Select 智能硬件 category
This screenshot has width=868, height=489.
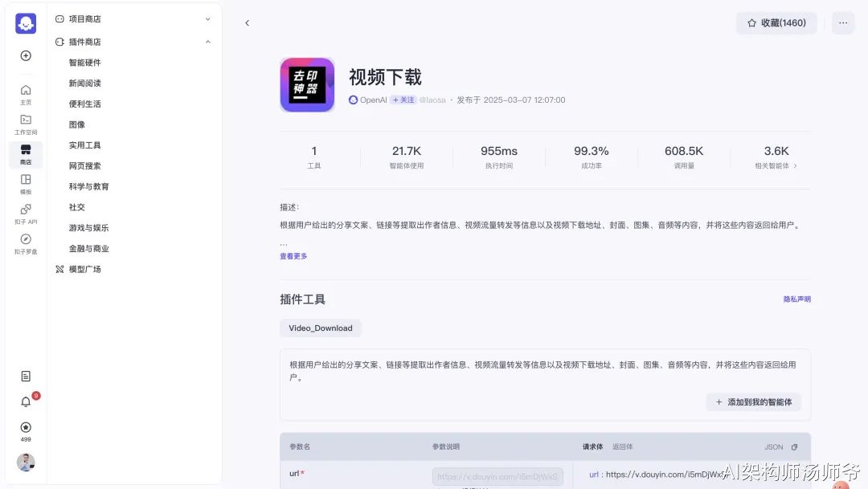point(84,63)
